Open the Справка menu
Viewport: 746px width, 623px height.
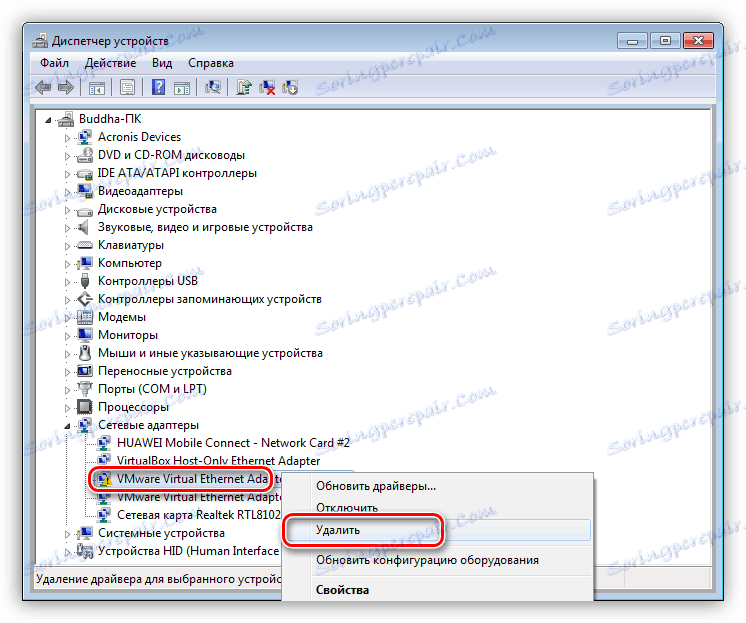(211, 63)
